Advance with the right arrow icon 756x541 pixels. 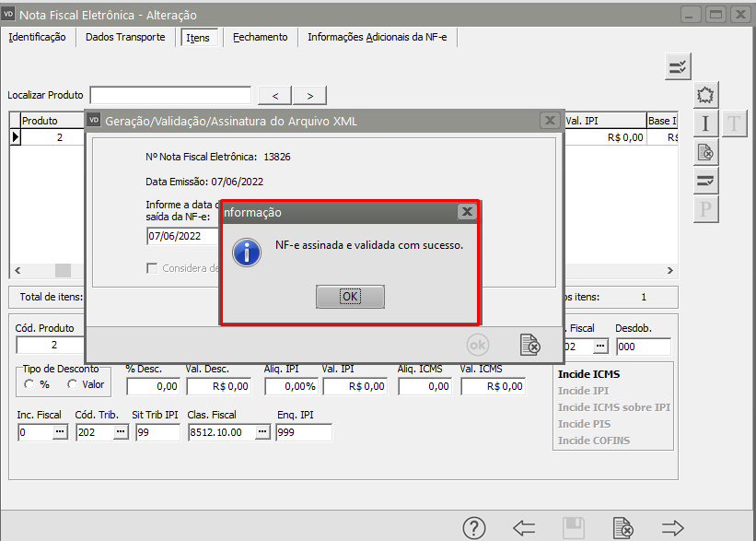point(673,528)
